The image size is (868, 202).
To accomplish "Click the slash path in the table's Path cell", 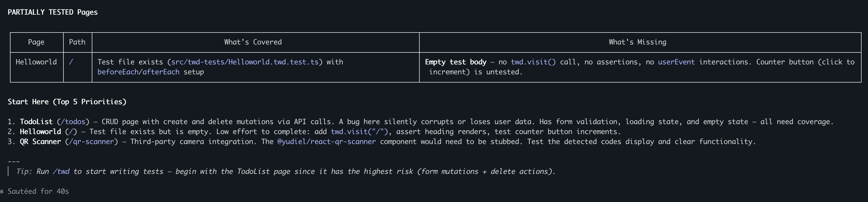I will pyautogui.click(x=71, y=62).
